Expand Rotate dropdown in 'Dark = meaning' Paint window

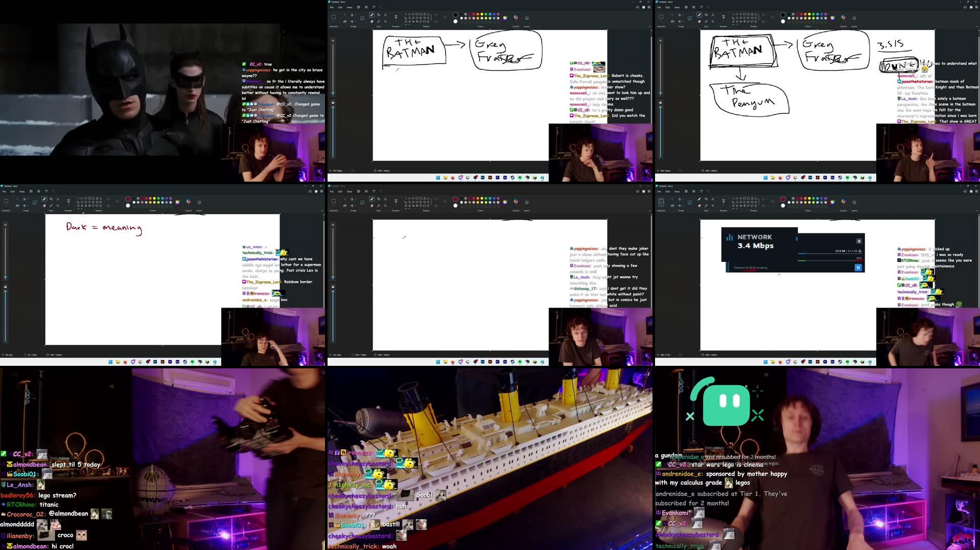pos(28,199)
